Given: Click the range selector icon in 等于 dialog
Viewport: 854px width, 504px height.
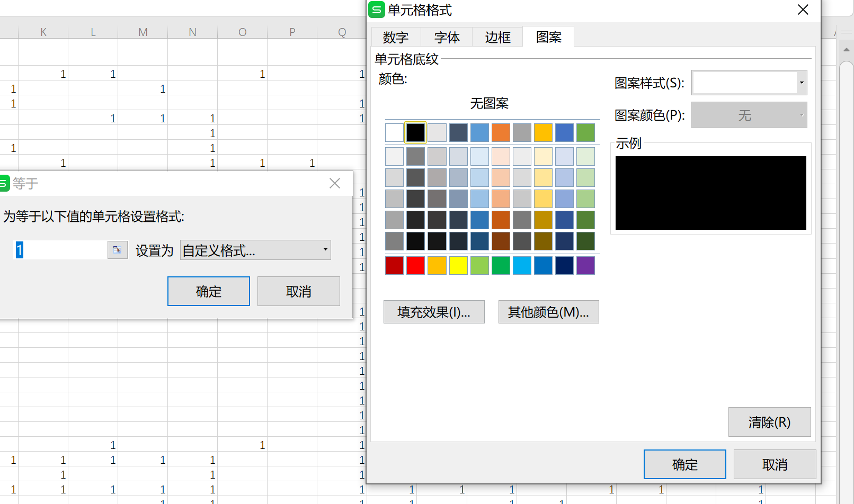Looking at the screenshot, I should (117, 250).
